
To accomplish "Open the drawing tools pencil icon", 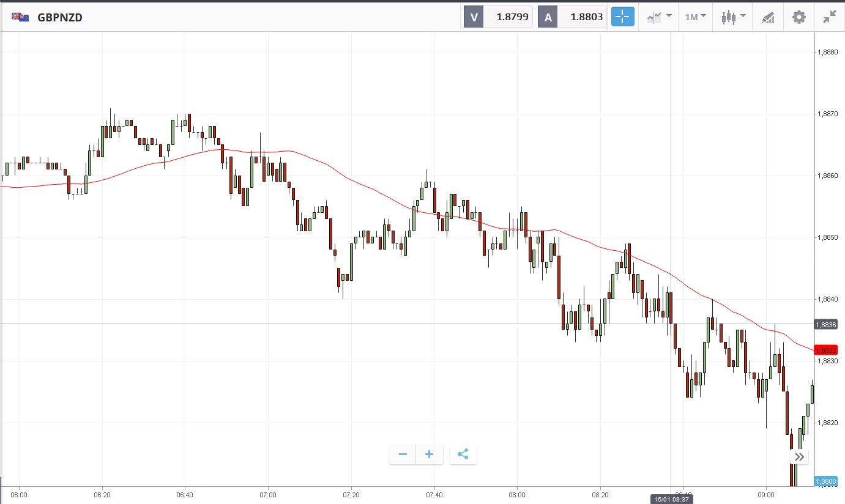I will pyautogui.click(x=768, y=17).
